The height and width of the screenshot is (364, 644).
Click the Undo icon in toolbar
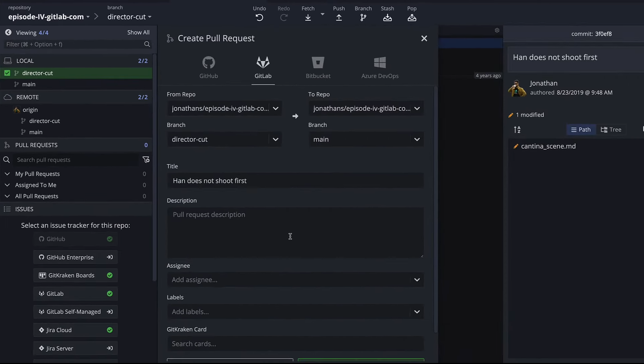259,17
